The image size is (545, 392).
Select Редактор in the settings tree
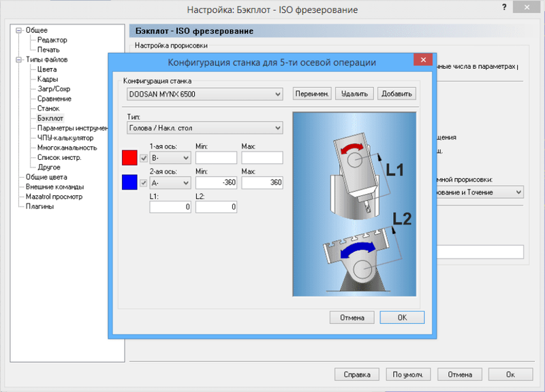point(52,40)
